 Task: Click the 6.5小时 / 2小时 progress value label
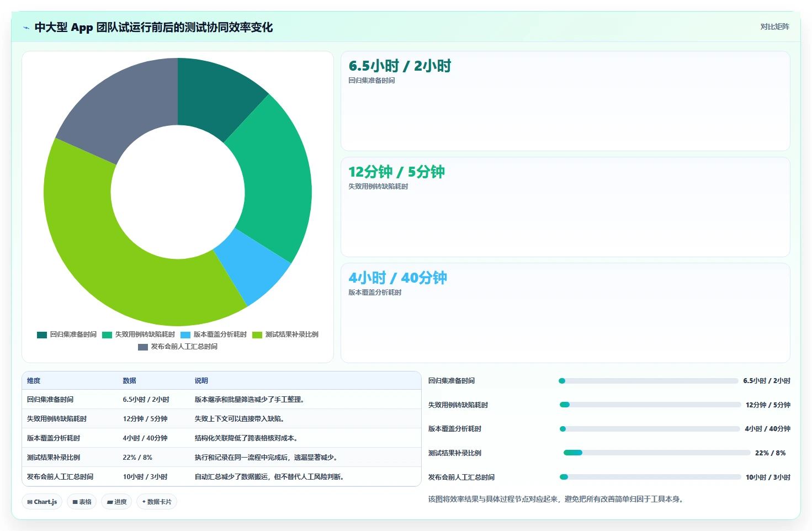pyautogui.click(x=767, y=381)
